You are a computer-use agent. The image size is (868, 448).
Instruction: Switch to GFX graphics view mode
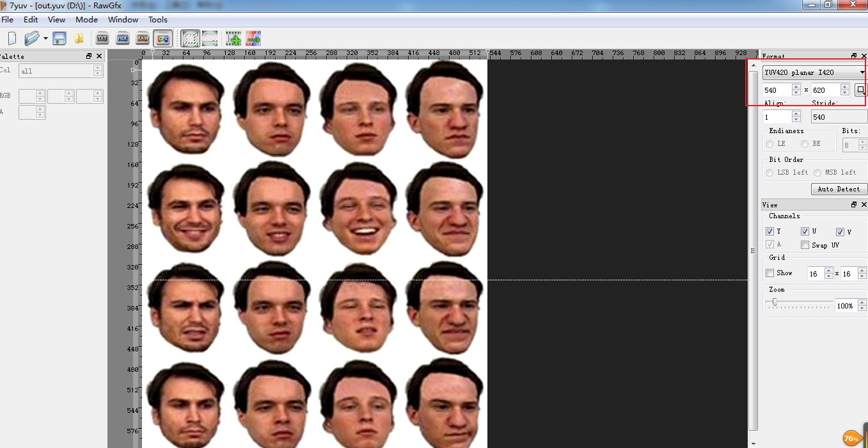163,38
